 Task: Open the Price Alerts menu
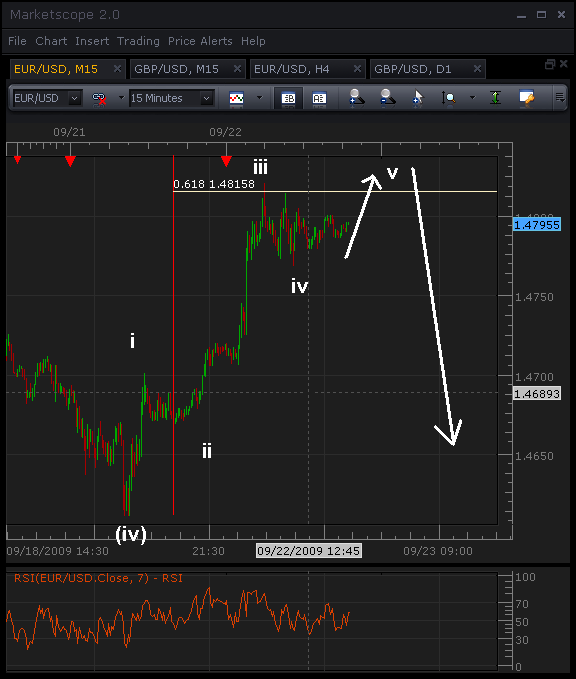200,41
